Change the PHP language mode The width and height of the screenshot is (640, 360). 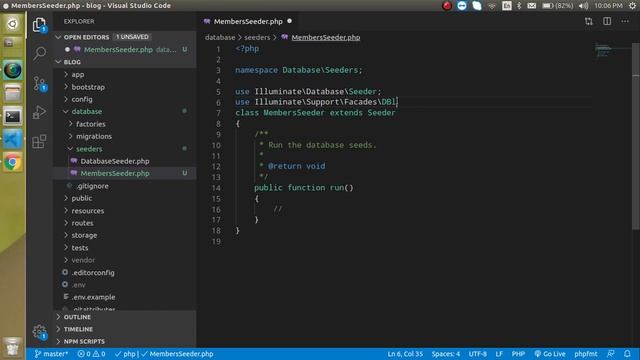[x=518, y=354]
